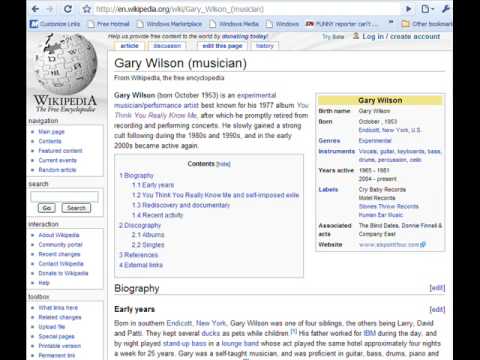Open Human Ear Music label link
Image resolution: width=480 pixels, height=360 pixels.
tap(381, 215)
